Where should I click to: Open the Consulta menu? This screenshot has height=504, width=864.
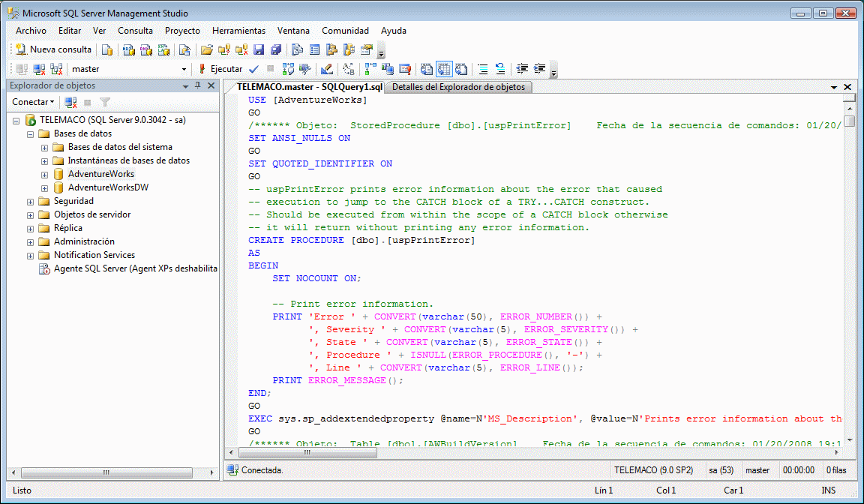pyautogui.click(x=136, y=31)
